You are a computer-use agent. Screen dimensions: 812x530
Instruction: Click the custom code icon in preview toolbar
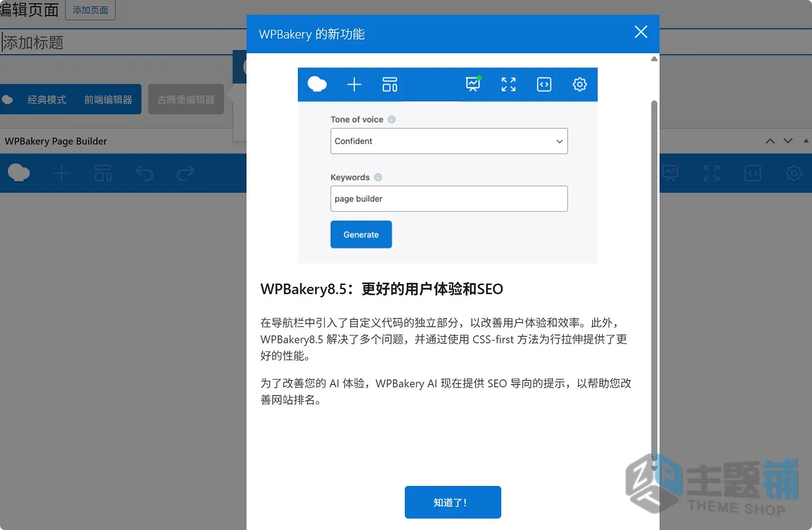click(544, 84)
